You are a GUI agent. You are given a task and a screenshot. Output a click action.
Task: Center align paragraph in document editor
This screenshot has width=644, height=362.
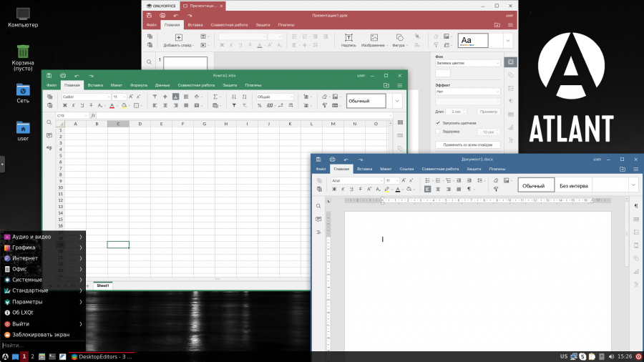[x=438, y=189]
